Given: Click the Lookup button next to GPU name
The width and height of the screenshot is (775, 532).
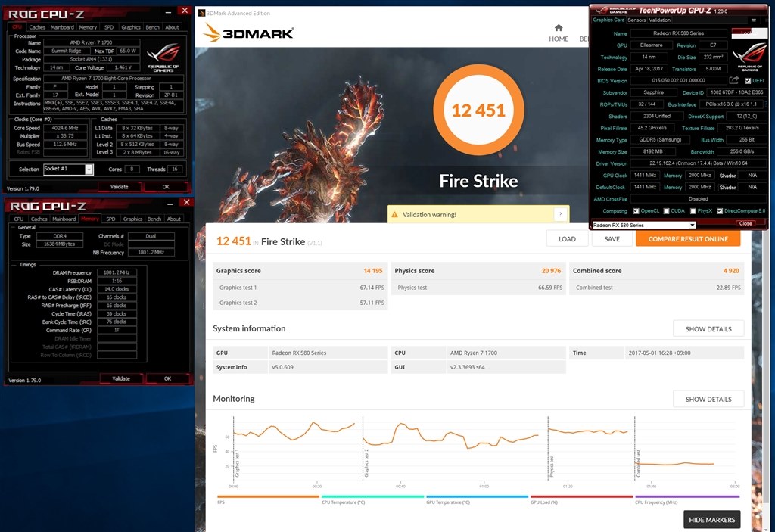Looking at the screenshot, I should point(749,33).
